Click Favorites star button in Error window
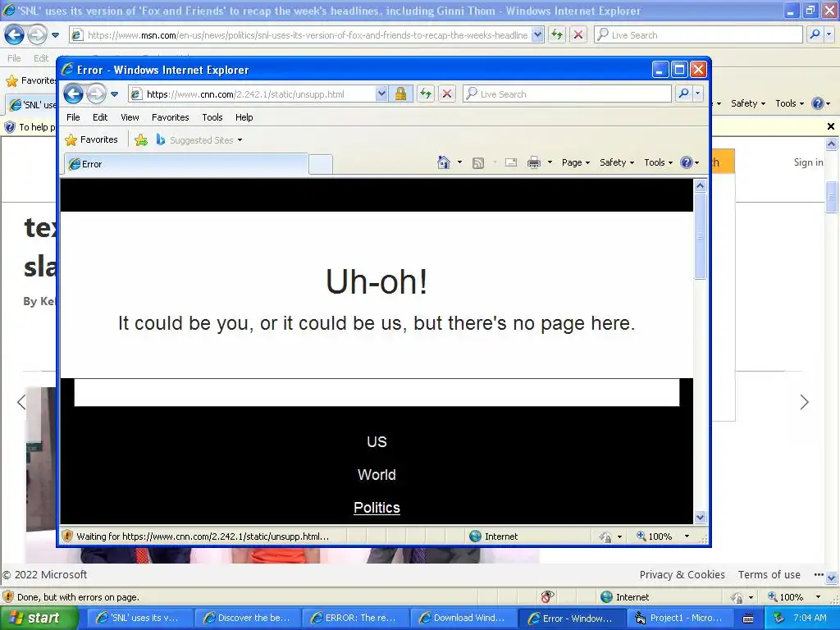Viewport: 840px width, 630px height. [x=91, y=139]
